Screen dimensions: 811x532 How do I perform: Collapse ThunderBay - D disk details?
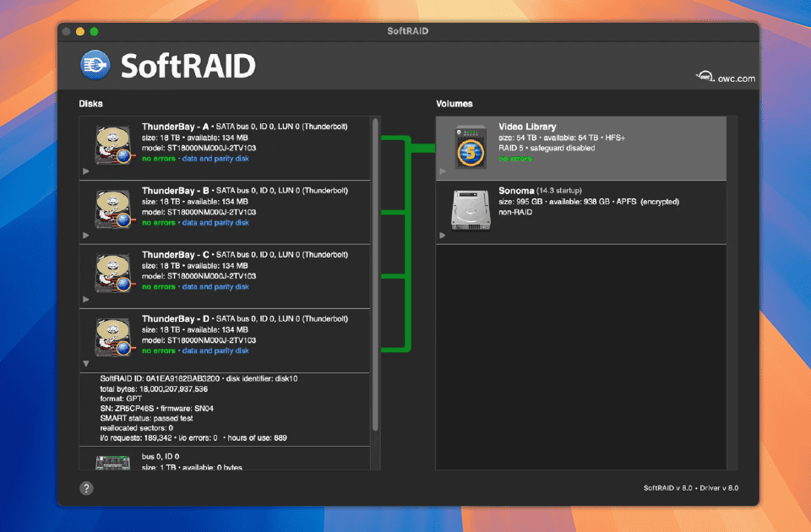85,364
